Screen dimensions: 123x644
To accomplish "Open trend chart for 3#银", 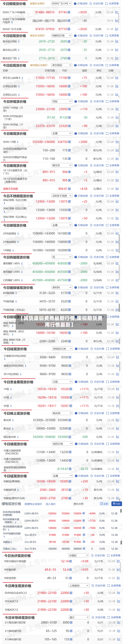I will tap(118, 406).
